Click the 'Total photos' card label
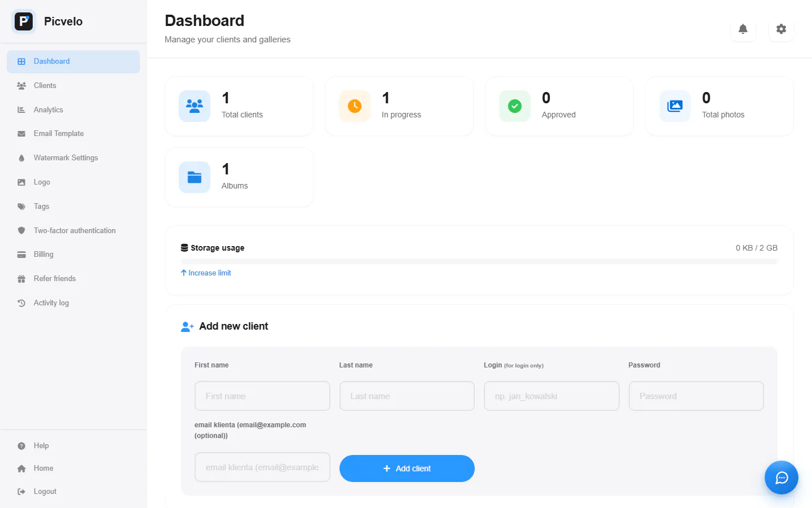 723,115
